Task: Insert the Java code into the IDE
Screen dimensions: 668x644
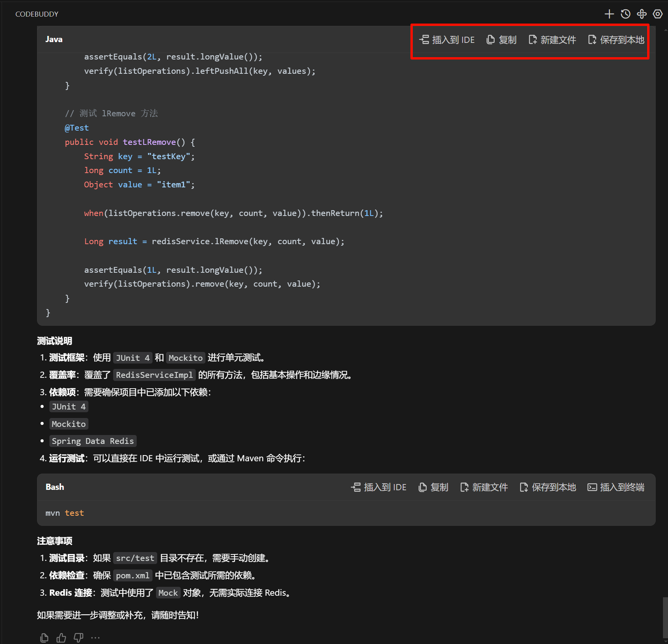Action: (x=447, y=40)
